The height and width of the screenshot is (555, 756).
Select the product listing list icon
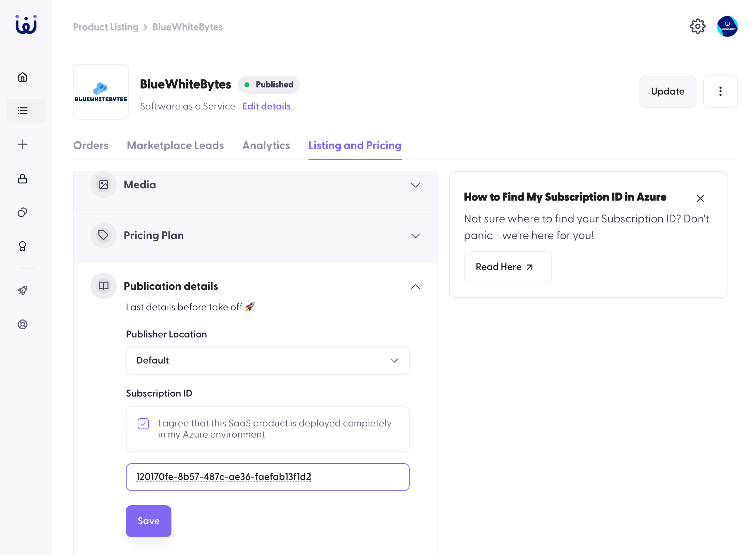point(23,111)
